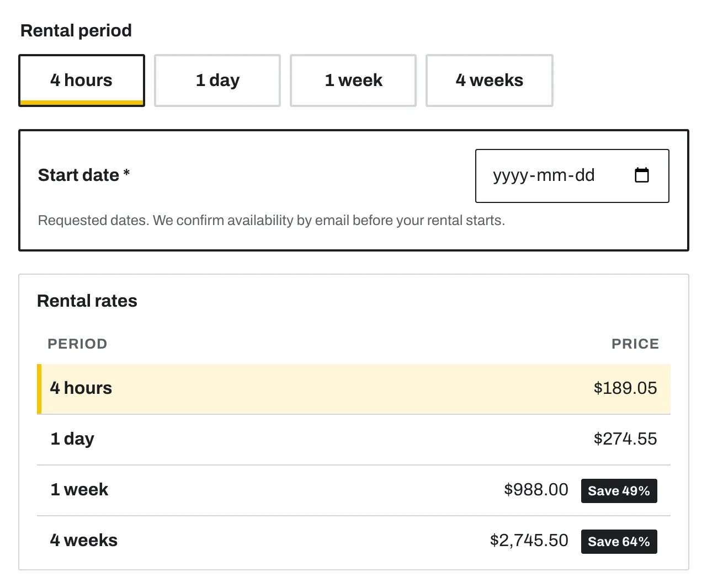Pick the 1 week rental period

353,81
